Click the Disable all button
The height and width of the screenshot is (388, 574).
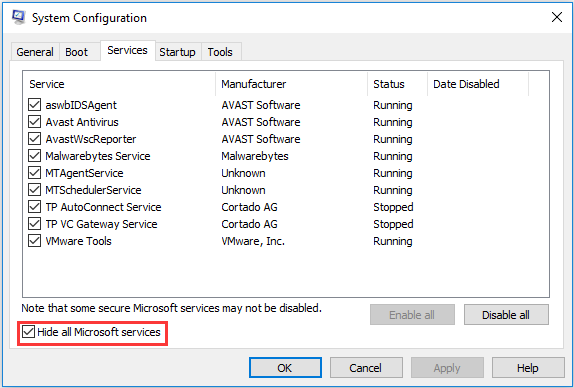pos(506,315)
